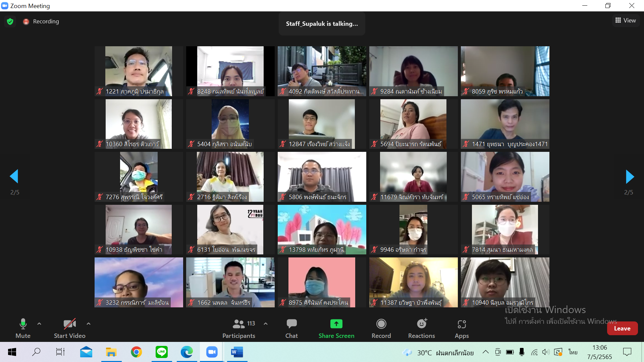Click the green encryption shield icon

point(10,21)
